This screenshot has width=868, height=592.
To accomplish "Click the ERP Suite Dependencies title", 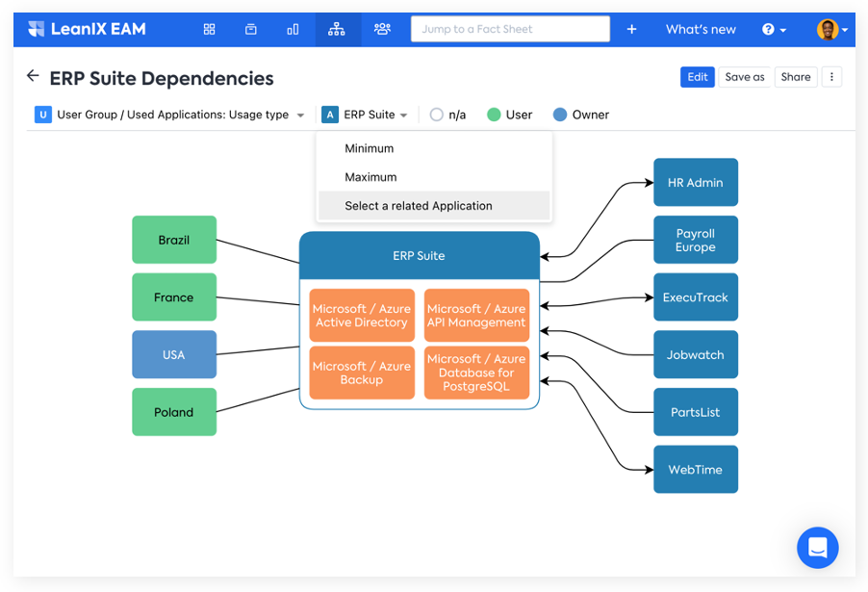I will pos(162,78).
